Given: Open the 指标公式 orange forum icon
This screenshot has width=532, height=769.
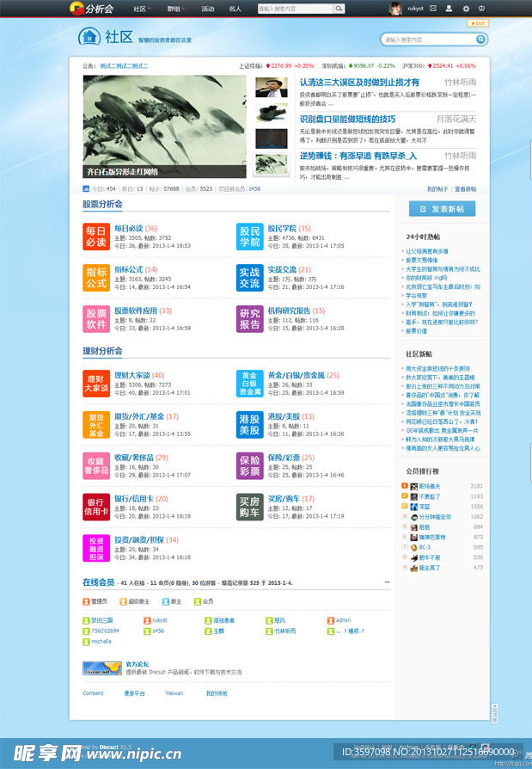Looking at the screenshot, I should point(96,278).
